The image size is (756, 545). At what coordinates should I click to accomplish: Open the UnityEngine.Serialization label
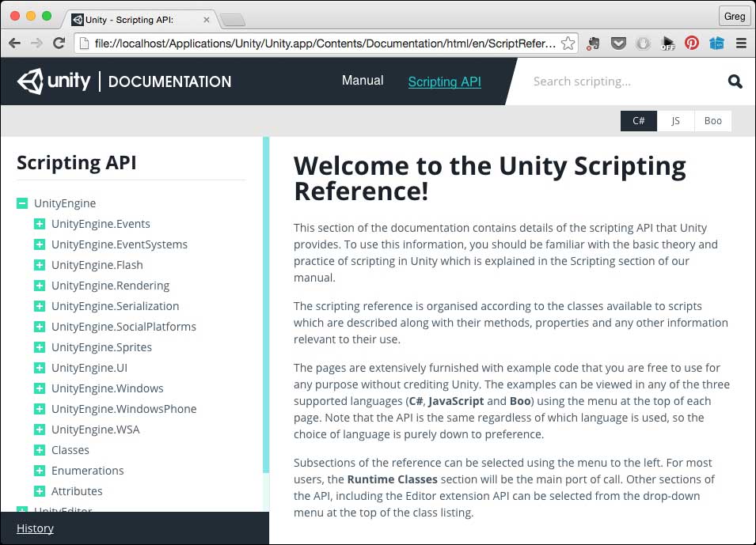point(116,306)
